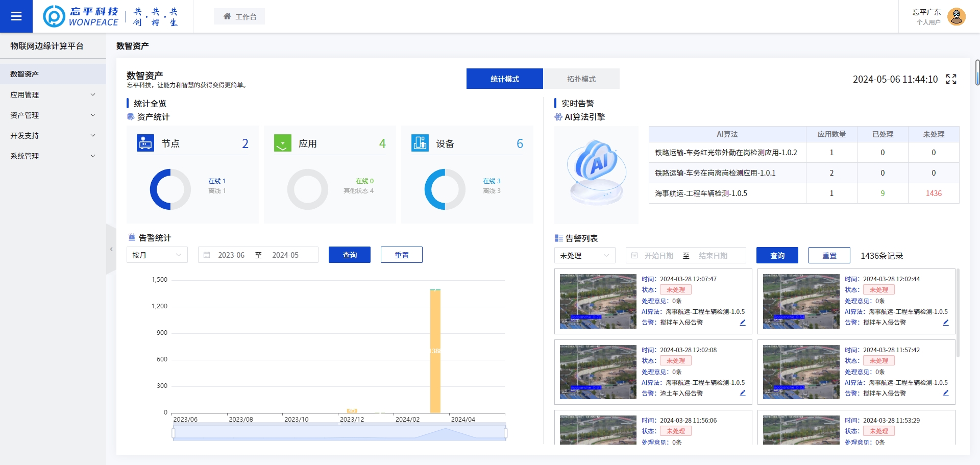
Task: Open alarm thumbnail for 12:02:44
Action: (x=801, y=301)
